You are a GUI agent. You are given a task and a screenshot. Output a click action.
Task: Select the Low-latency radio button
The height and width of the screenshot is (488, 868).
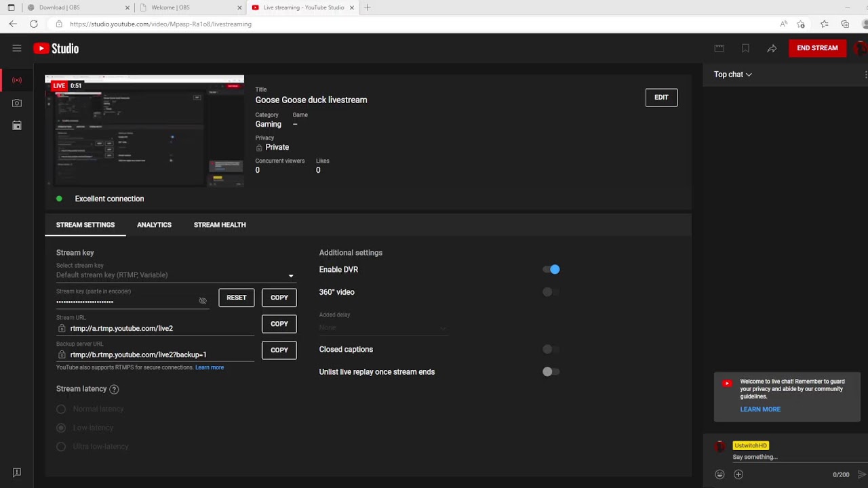point(61,428)
